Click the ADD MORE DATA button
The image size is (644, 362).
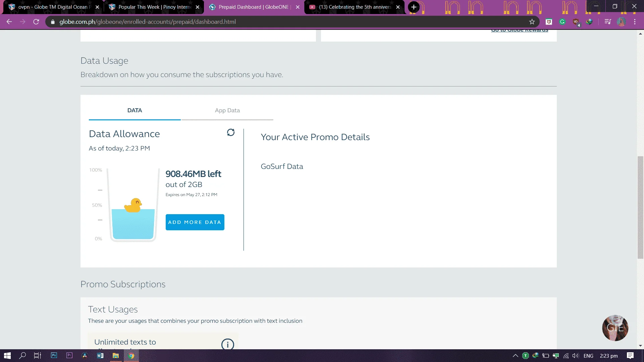(195, 222)
